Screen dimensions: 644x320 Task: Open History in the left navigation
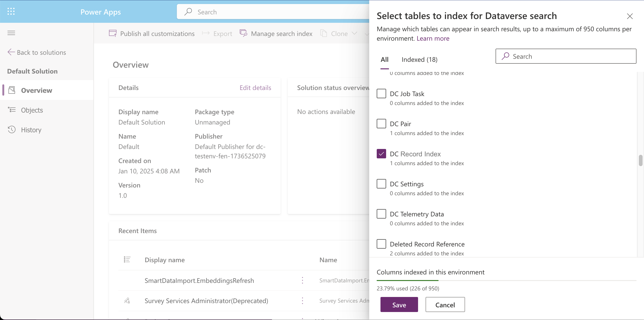point(47,129)
